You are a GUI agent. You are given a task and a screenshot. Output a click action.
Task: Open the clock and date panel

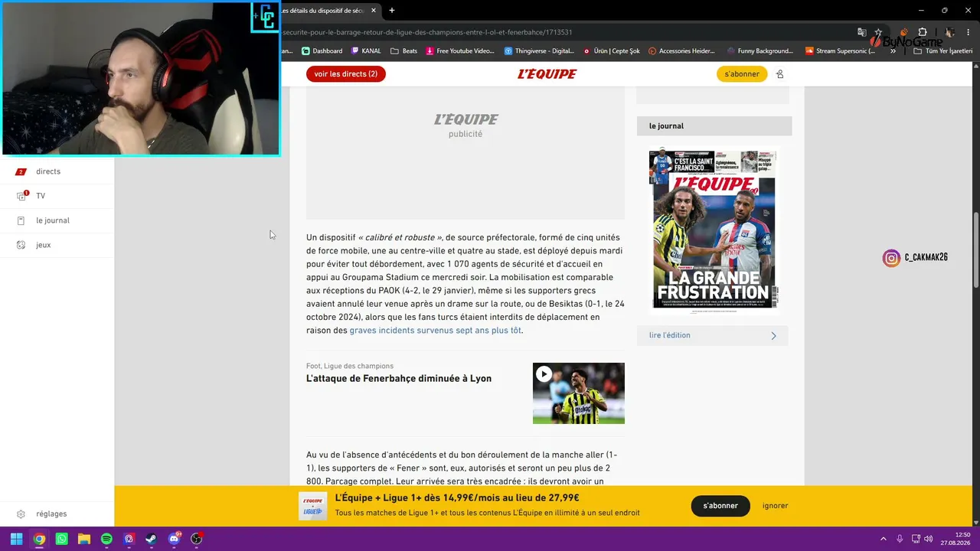tap(955, 539)
